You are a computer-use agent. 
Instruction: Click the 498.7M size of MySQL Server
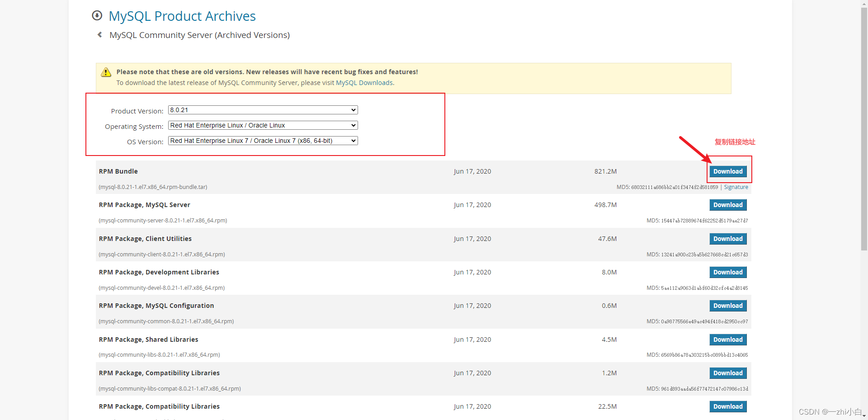point(605,205)
